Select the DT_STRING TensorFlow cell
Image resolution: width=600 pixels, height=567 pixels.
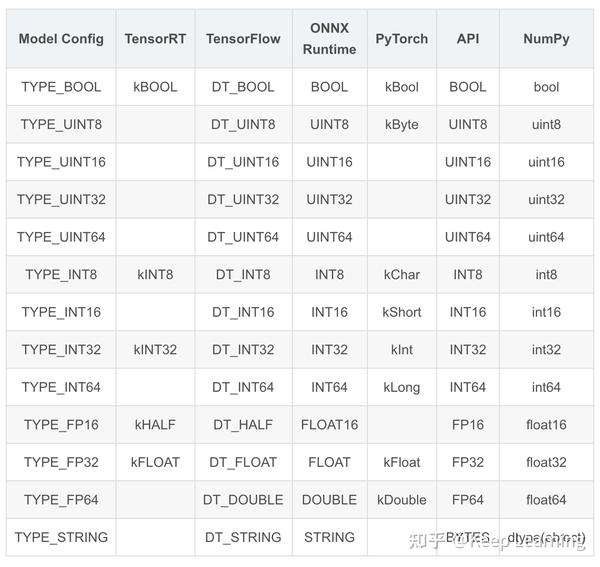pyautogui.click(x=243, y=537)
